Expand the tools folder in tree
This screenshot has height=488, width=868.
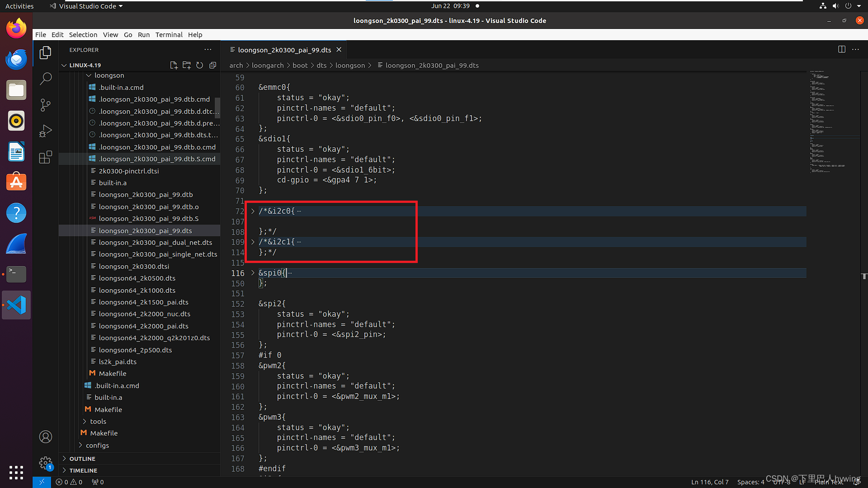coord(98,421)
